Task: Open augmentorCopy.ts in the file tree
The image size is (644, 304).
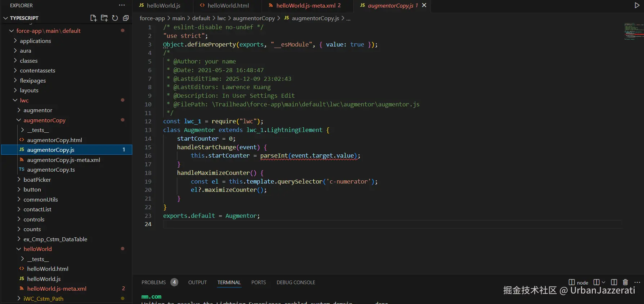Action: [51, 169]
